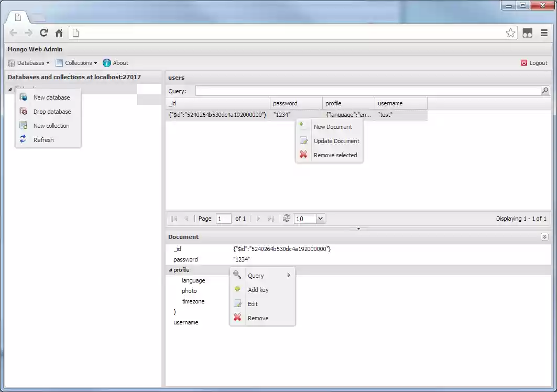Click the refresh icon in the pagination bar
The height and width of the screenshot is (392, 557).
[286, 219]
